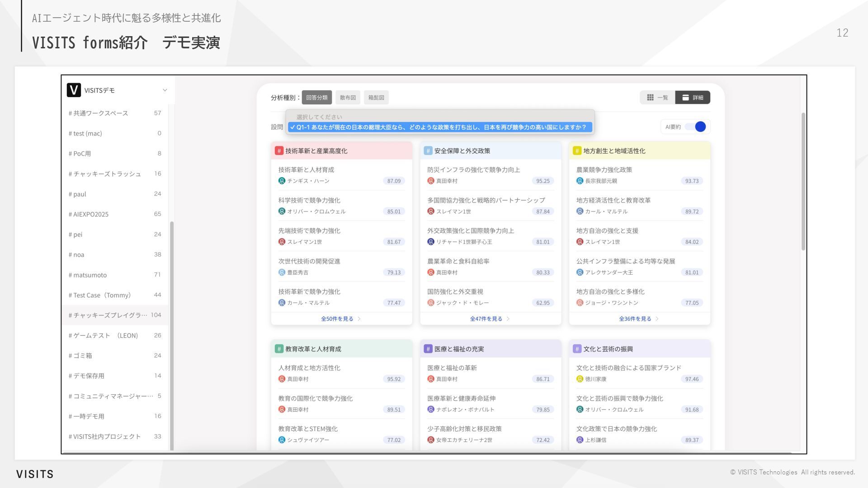Click シュヴァイツアー avatar icon
The width and height of the screenshot is (868, 488).
[x=282, y=440]
